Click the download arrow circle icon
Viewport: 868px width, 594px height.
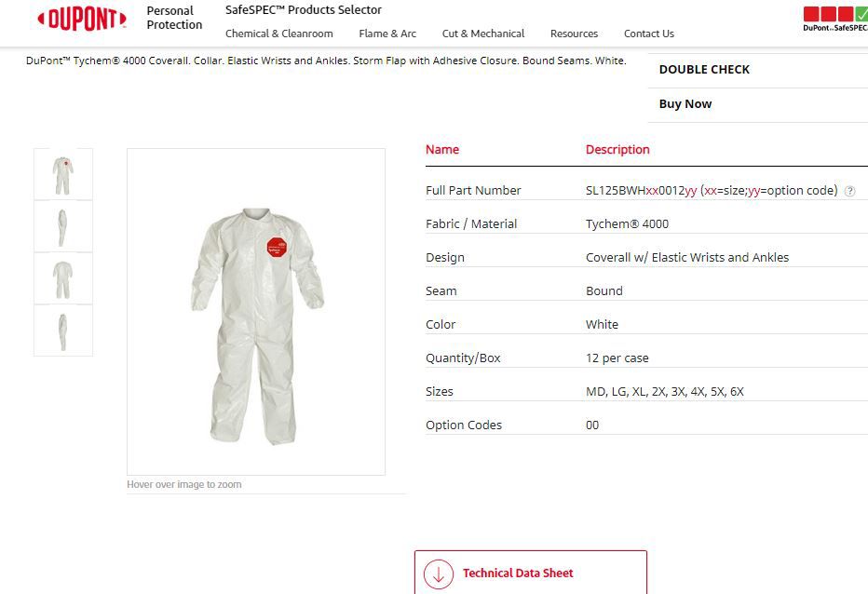click(x=438, y=574)
